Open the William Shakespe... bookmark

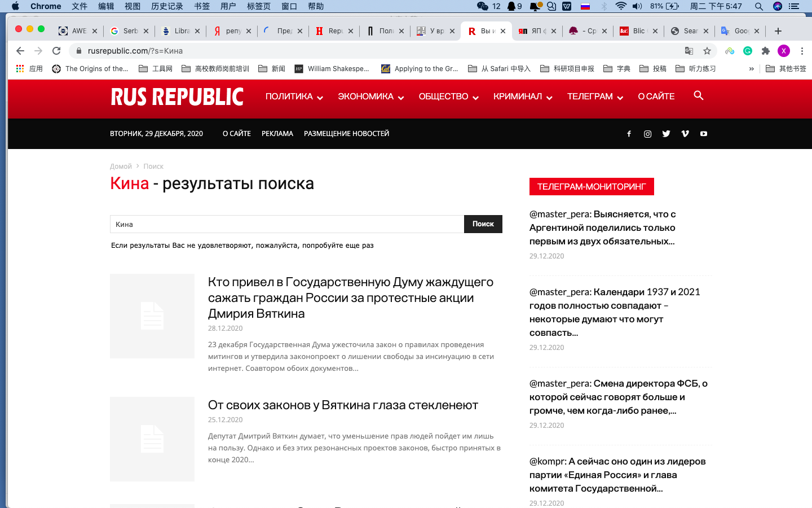[332, 69]
